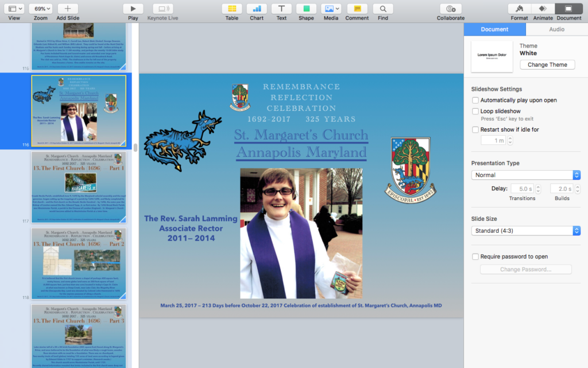
Task: Click the March 25, 2017 footer text
Action: [x=301, y=305]
